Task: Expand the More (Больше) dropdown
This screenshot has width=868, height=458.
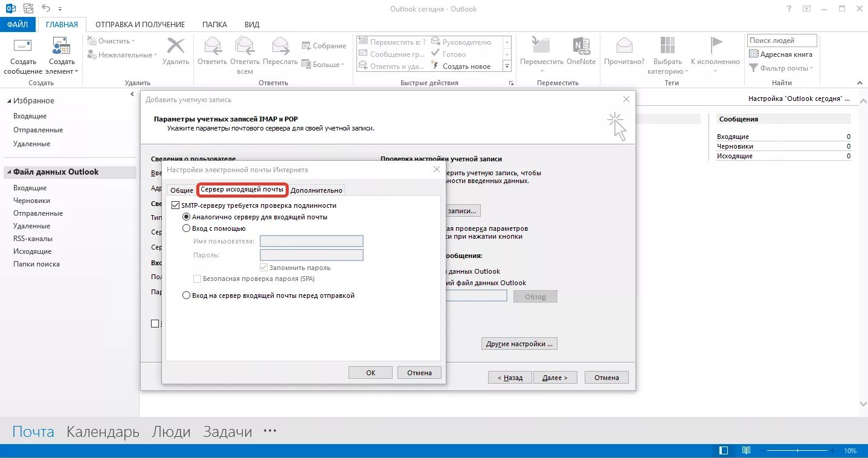Action: [x=323, y=65]
